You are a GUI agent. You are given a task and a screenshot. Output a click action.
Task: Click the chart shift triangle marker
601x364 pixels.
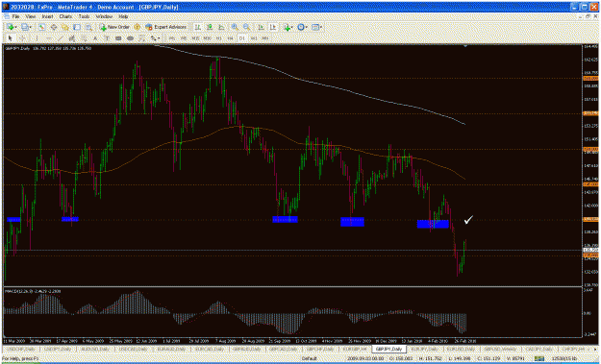coord(465,46)
